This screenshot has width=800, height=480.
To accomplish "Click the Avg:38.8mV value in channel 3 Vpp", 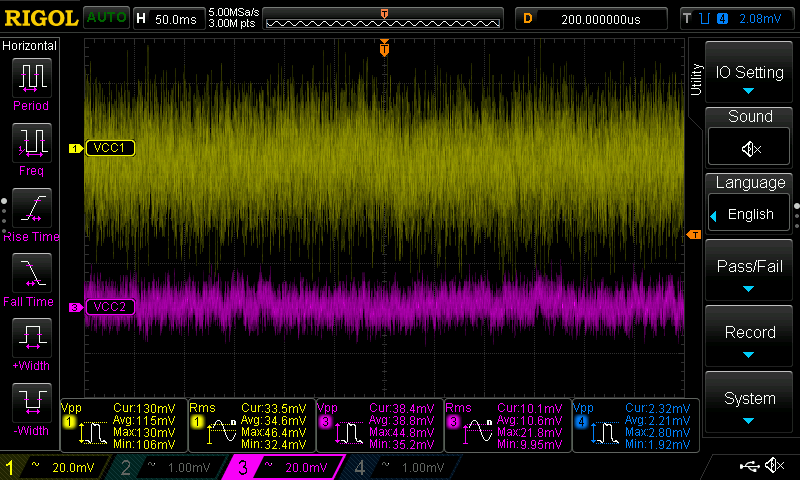I will tap(401, 420).
